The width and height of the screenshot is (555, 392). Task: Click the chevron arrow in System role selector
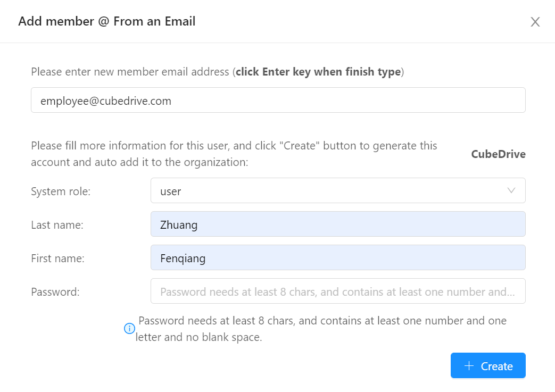[511, 190]
